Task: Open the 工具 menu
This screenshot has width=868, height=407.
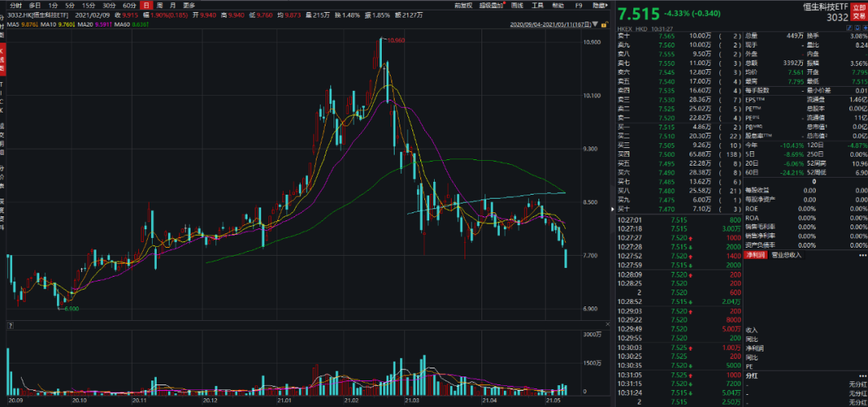Action: click(537, 5)
